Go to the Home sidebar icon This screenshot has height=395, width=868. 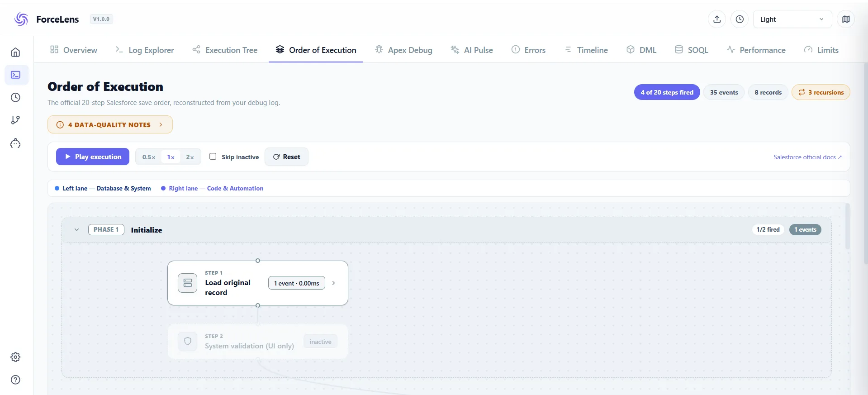pyautogui.click(x=15, y=52)
